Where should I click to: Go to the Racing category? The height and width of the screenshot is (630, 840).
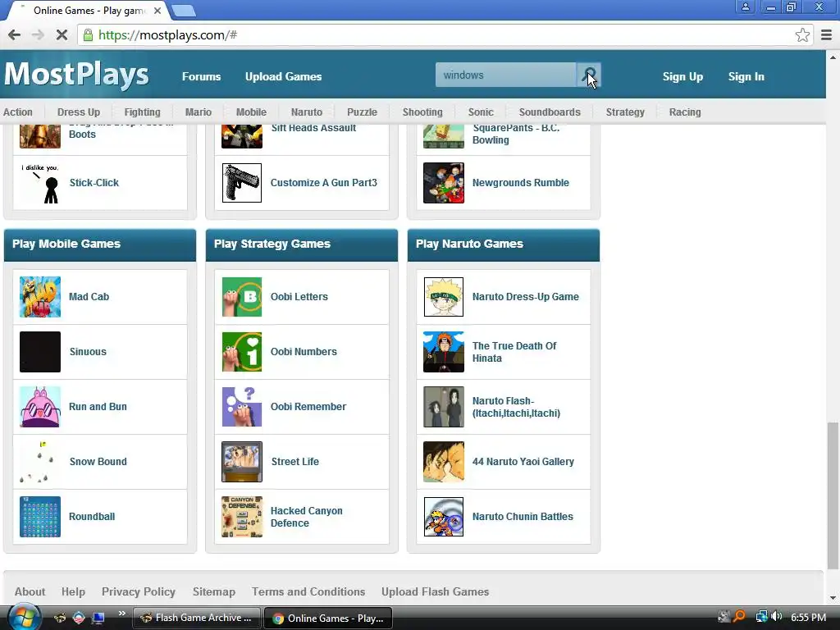coord(685,112)
